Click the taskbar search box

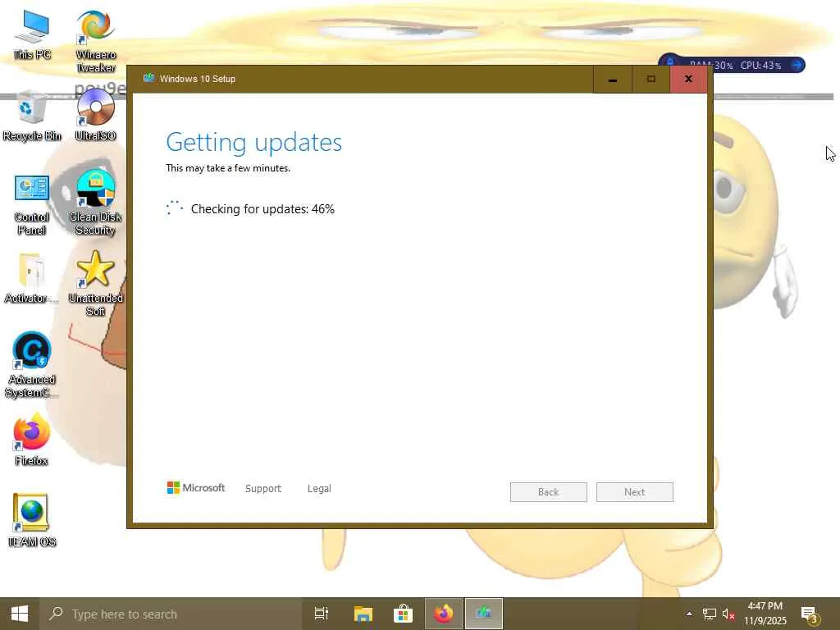(171, 614)
